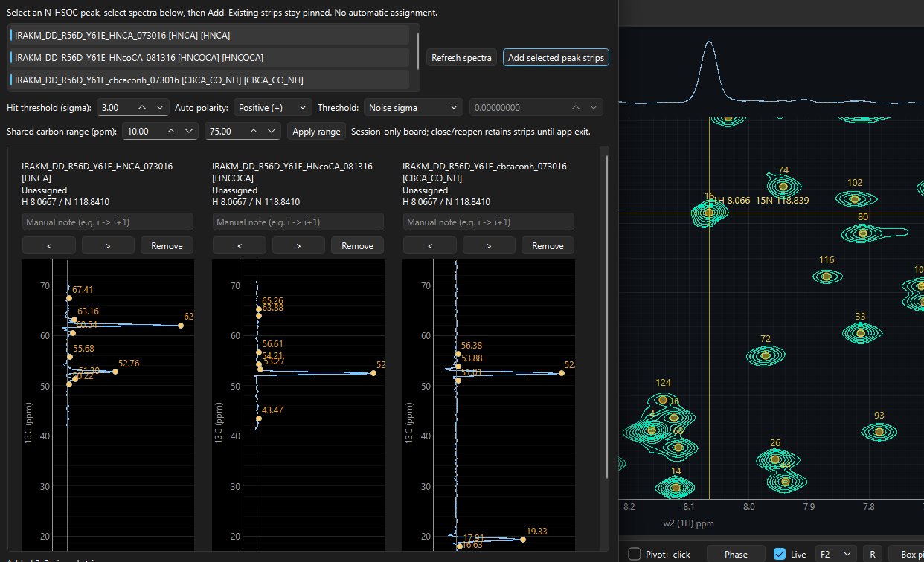Select the HNcoCA_081316 spectrum row

coord(209,57)
